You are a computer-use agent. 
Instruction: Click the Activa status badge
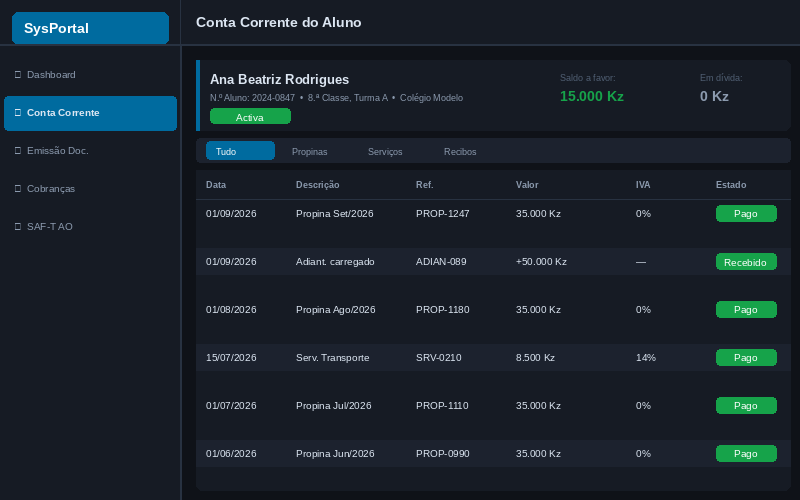coord(251,116)
